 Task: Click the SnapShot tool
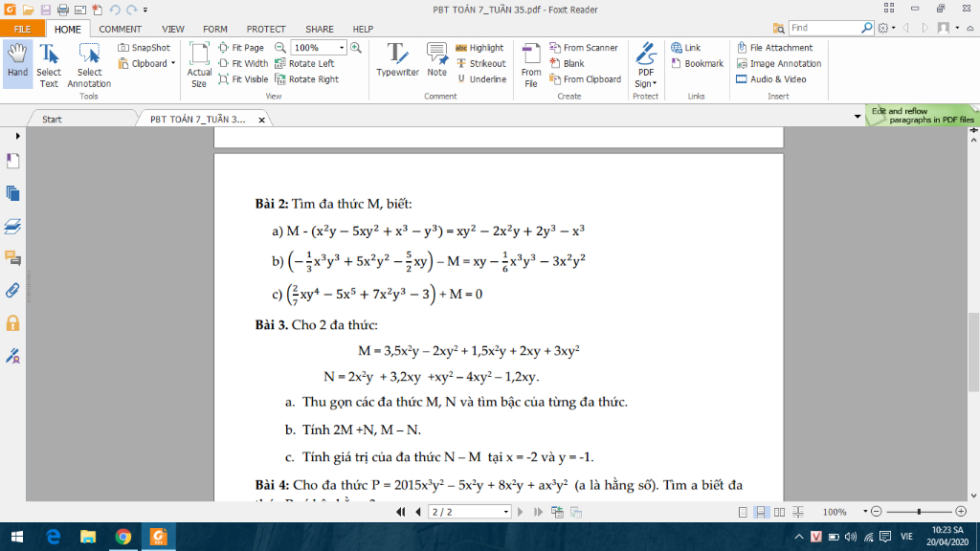[x=144, y=48]
